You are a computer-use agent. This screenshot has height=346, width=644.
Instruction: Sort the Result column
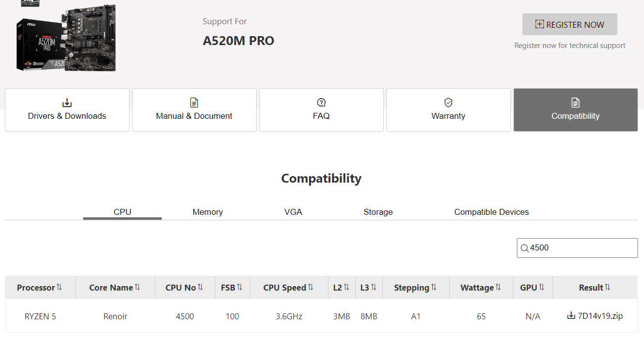607,287
